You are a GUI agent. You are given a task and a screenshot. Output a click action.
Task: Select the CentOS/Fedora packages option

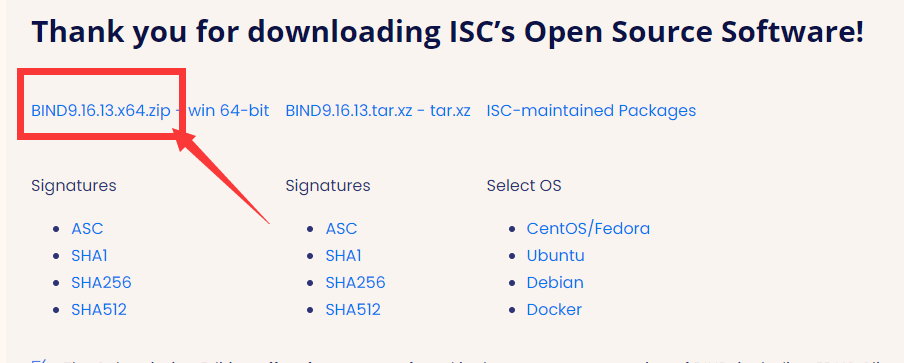pyautogui.click(x=588, y=228)
